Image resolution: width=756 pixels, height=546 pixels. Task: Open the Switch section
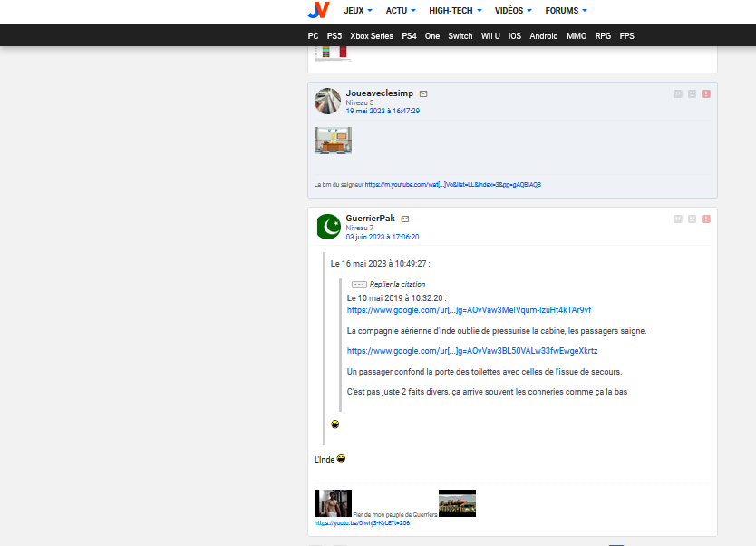click(460, 36)
